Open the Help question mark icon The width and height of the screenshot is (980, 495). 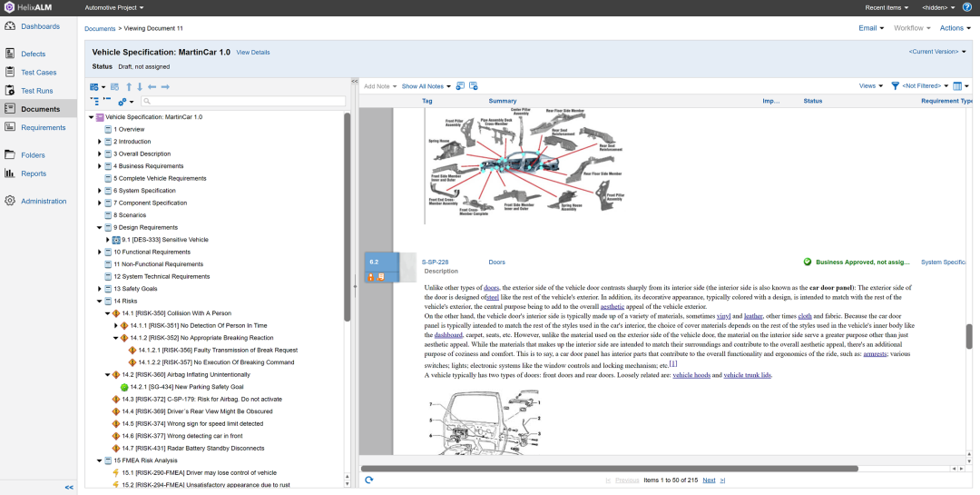pyautogui.click(x=966, y=7)
